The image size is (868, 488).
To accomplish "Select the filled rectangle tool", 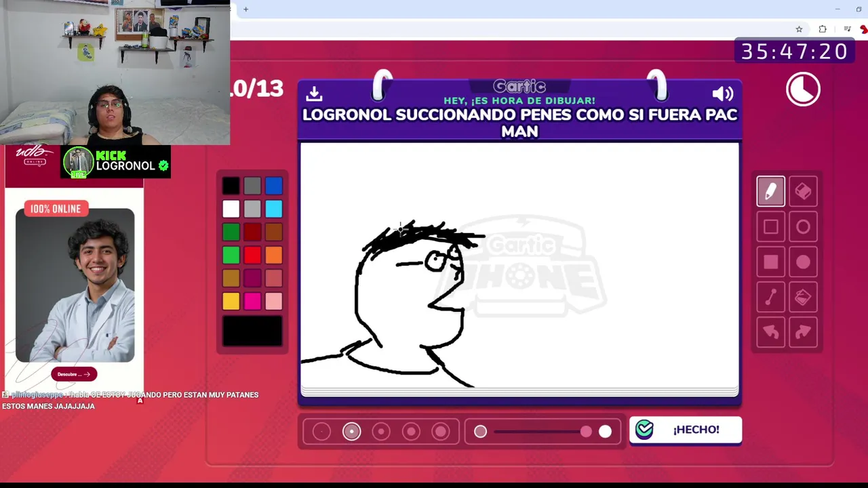I will tap(770, 262).
